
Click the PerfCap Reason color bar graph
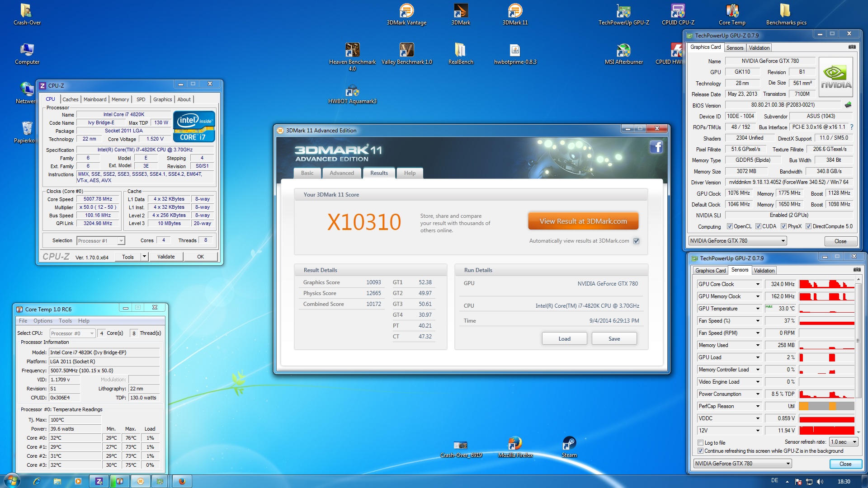[826, 406]
